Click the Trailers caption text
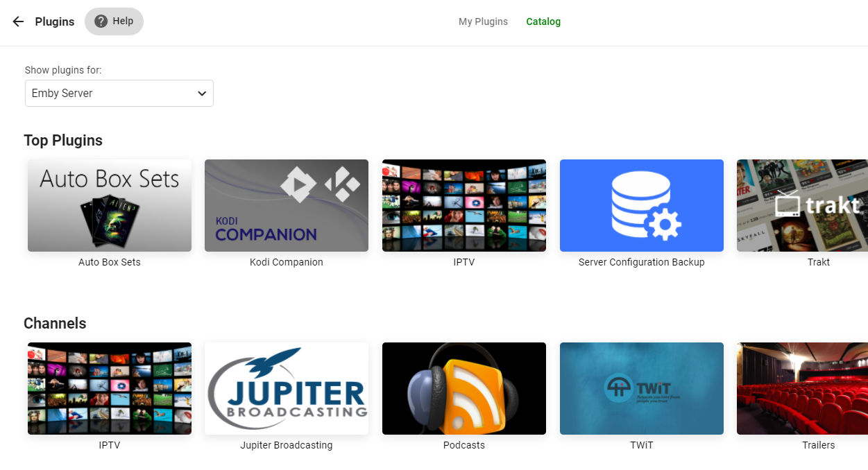 pos(819,445)
